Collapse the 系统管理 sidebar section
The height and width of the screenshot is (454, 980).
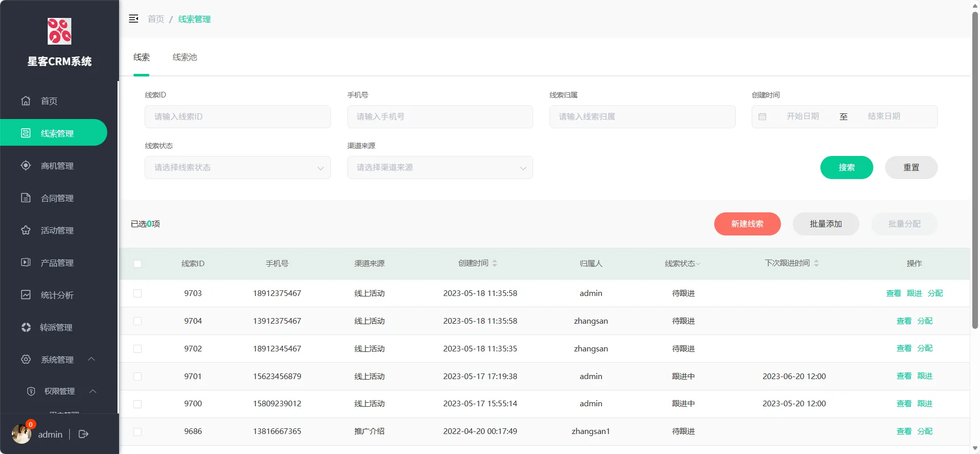(91, 359)
